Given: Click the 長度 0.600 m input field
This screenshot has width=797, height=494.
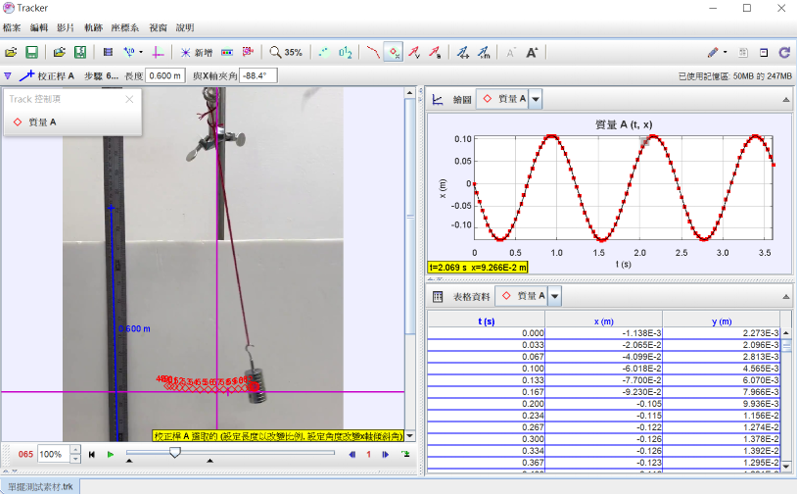Looking at the screenshot, I should tap(165, 75).
